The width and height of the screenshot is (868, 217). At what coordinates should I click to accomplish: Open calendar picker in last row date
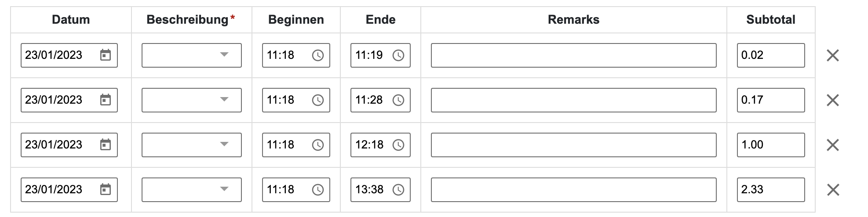click(x=106, y=190)
